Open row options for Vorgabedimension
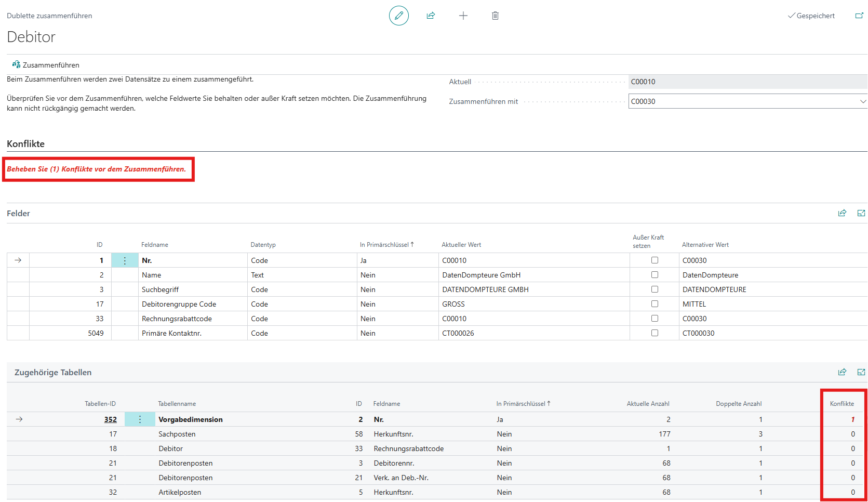The height and width of the screenshot is (502, 868). coord(140,419)
